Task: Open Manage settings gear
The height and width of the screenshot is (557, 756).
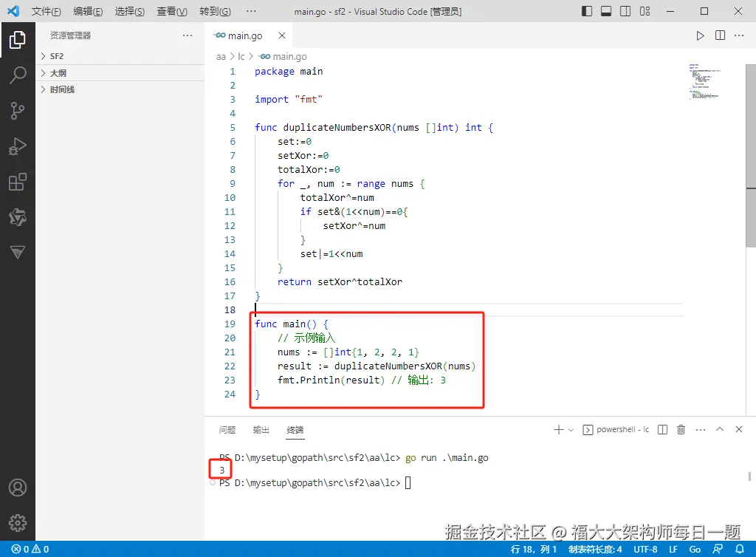Action: (18, 523)
